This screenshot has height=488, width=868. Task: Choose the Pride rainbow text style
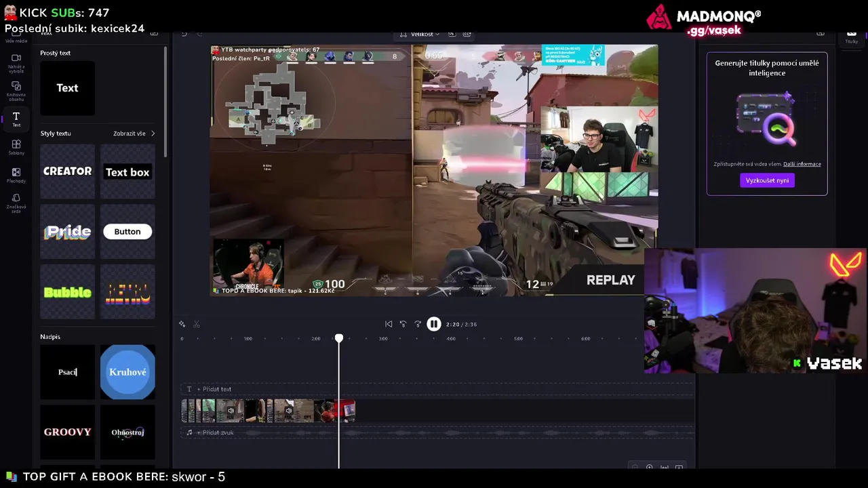[67, 232]
